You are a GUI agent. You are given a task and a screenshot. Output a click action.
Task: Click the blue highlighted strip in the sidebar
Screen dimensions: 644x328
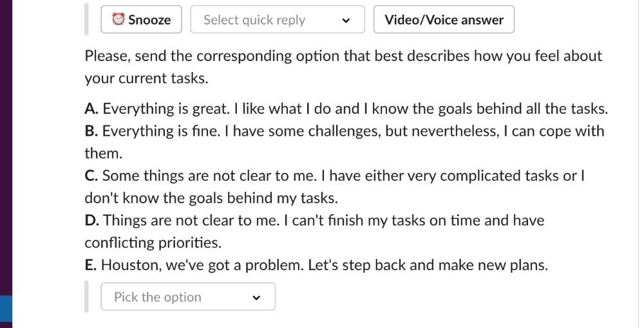6,311
